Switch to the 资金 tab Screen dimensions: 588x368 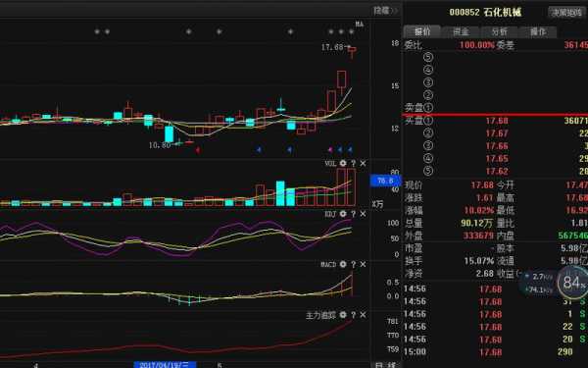[461, 31]
